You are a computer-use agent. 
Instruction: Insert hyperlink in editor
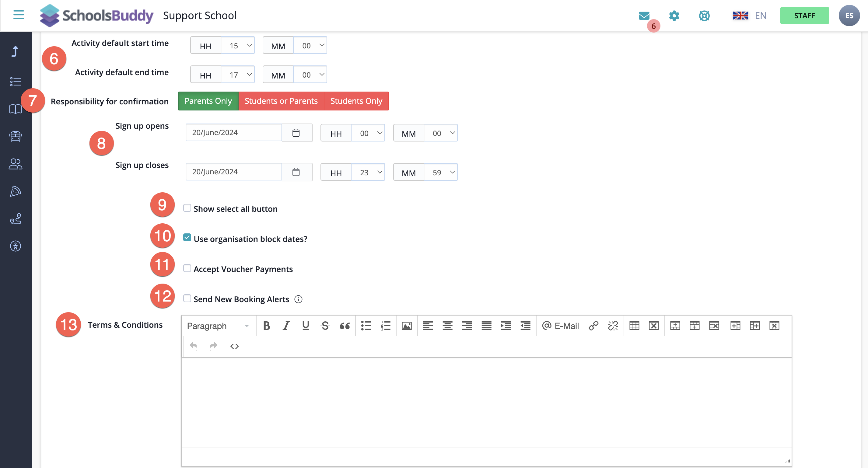[x=593, y=326]
